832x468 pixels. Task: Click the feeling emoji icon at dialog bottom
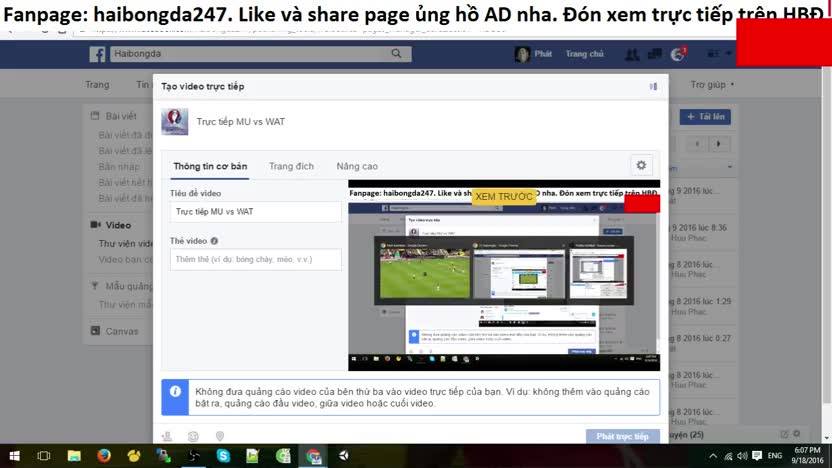point(193,436)
